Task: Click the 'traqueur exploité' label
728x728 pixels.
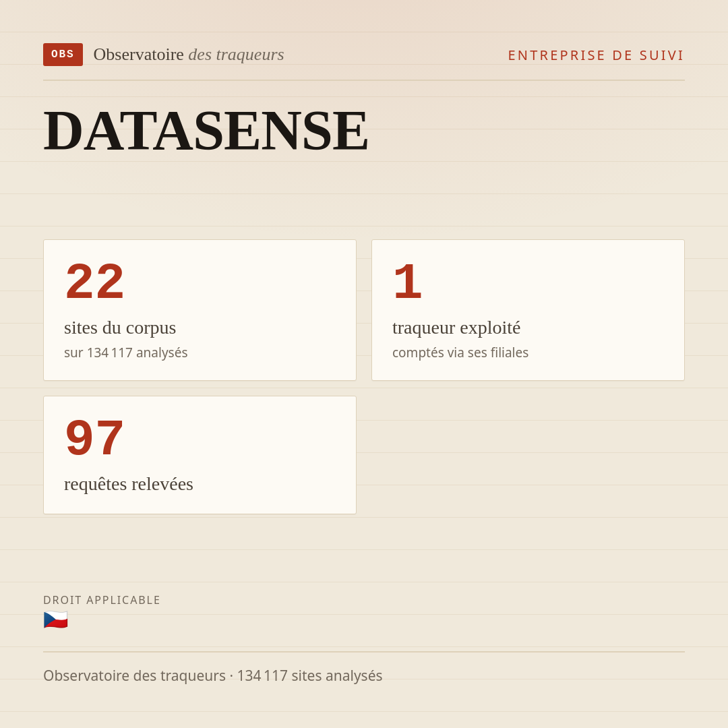Action: pos(456,328)
